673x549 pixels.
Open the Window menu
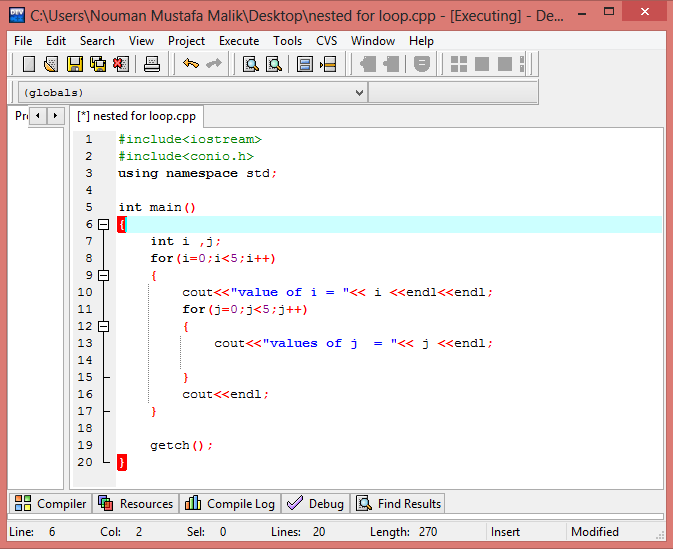[373, 41]
